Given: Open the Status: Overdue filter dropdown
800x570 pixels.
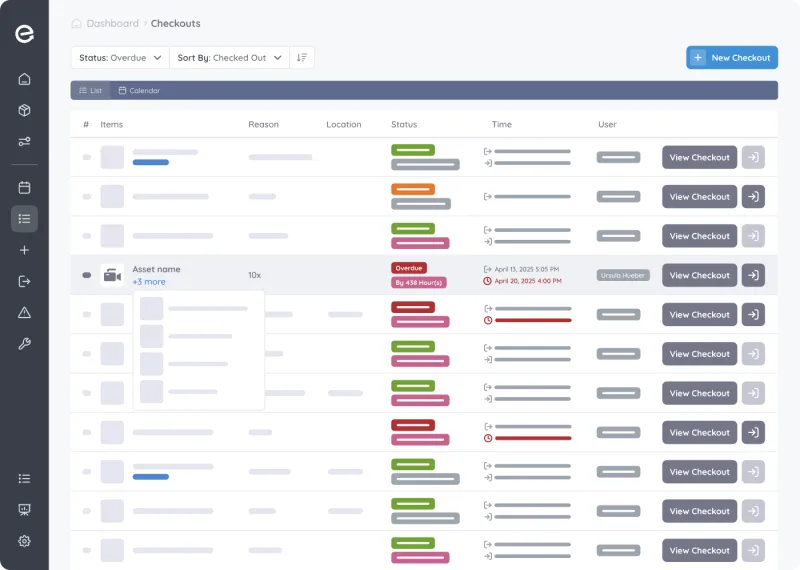Looking at the screenshot, I should [120, 58].
